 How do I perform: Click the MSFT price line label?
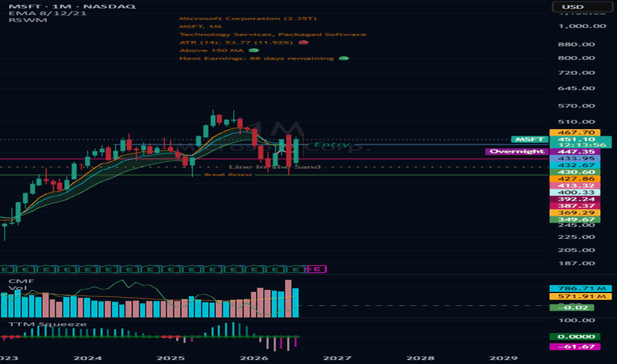click(529, 139)
